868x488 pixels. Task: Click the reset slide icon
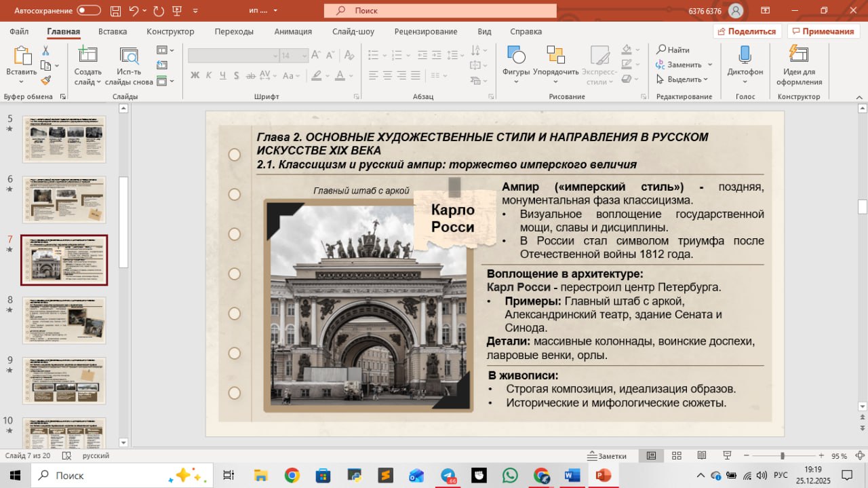(x=162, y=65)
